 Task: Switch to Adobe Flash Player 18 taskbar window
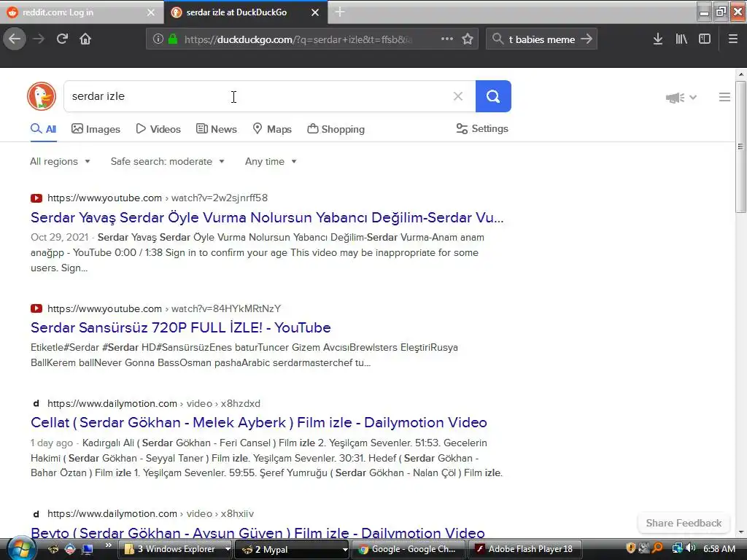[525, 549]
